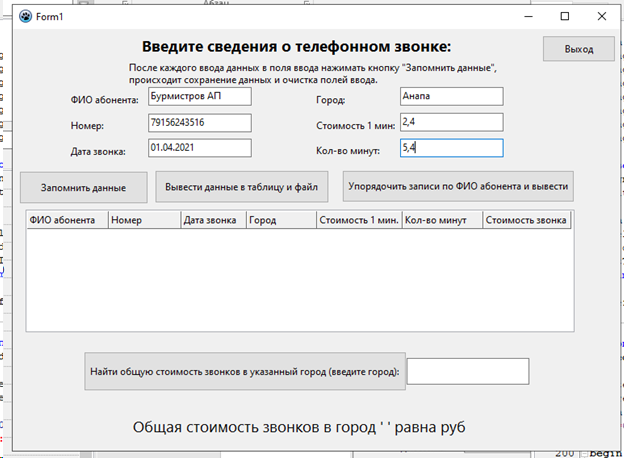The height and width of the screenshot is (458, 624).
Task: Click into the "Номер" phone number field
Action: (x=199, y=122)
